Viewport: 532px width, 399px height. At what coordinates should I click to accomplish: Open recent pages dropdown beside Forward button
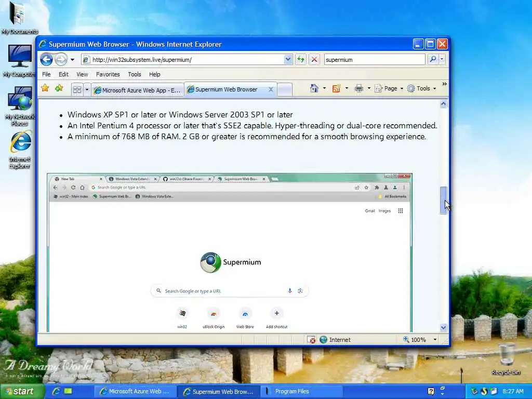point(72,60)
